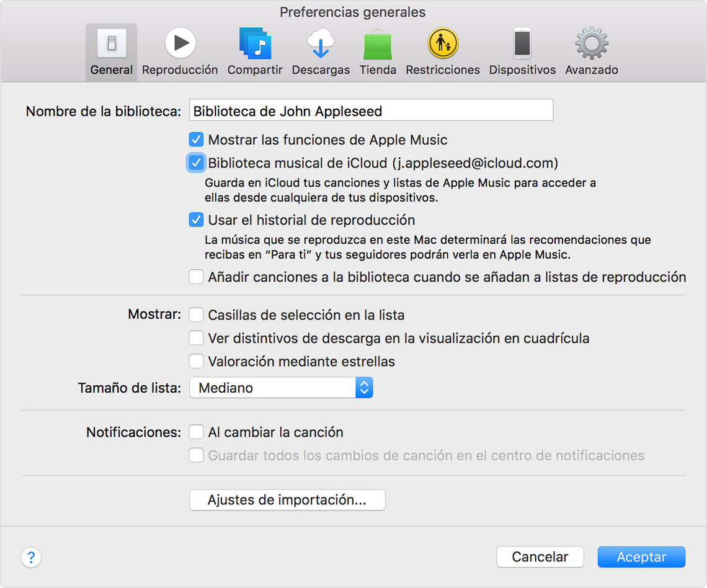This screenshot has width=707, height=588.
Task: Open the Restricciones parental icon
Action: (443, 43)
